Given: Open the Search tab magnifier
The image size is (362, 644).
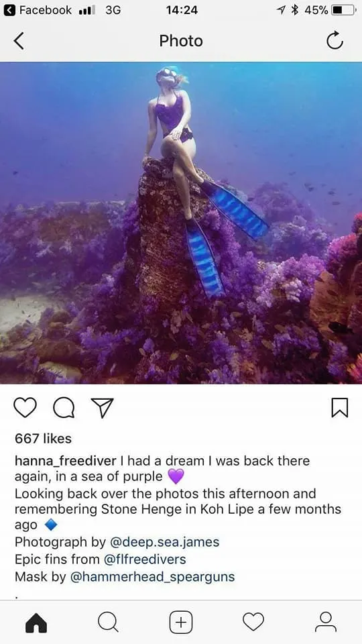Looking at the screenshot, I should coord(109,623).
